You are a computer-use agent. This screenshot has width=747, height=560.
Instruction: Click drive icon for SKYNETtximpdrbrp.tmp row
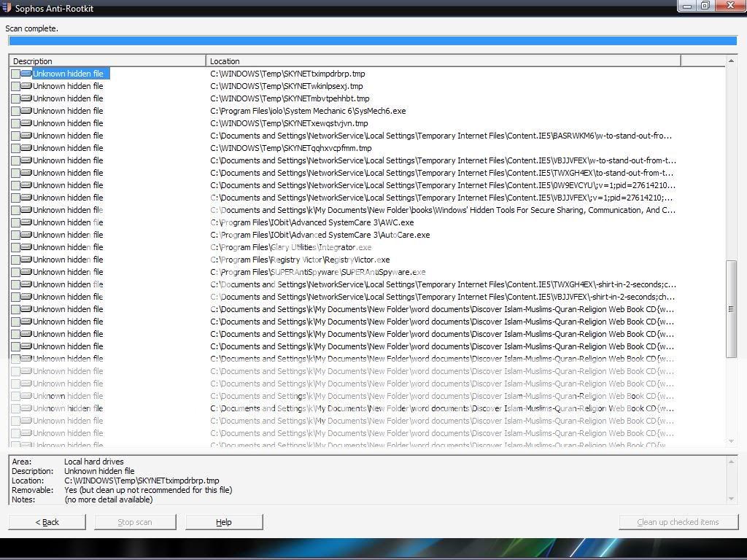[x=26, y=74]
